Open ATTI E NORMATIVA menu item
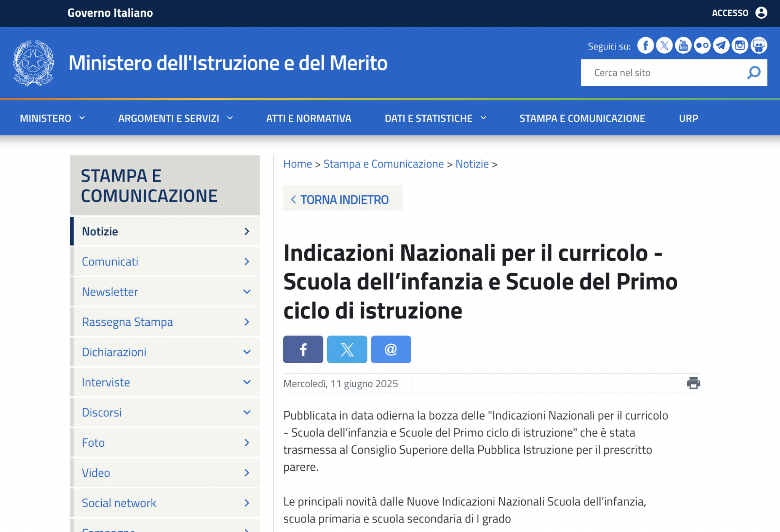780x532 pixels. pos(308,118)
